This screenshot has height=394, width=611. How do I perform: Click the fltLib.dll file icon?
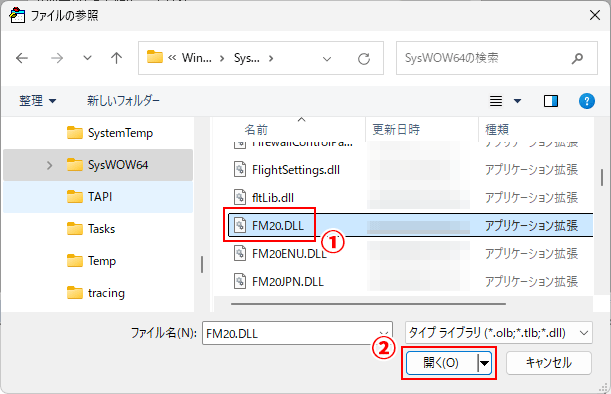(240, 197)
